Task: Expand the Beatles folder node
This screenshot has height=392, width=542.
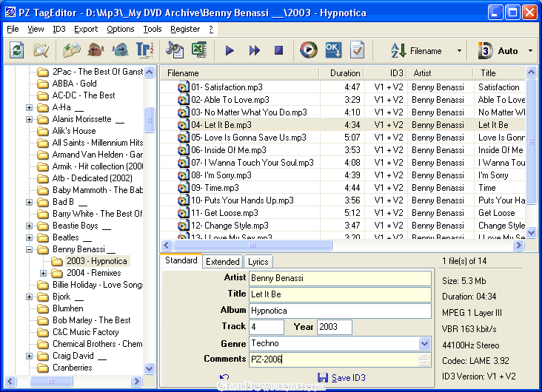Action: (x=30, y=237)
